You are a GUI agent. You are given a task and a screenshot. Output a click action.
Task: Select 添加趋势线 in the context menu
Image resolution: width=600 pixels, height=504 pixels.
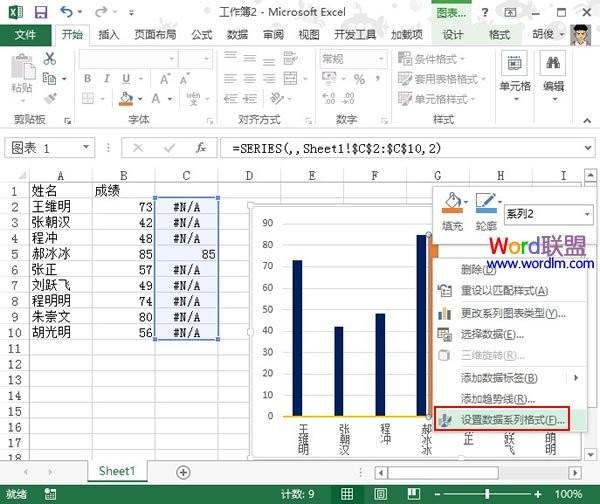(x=499, y=399)
